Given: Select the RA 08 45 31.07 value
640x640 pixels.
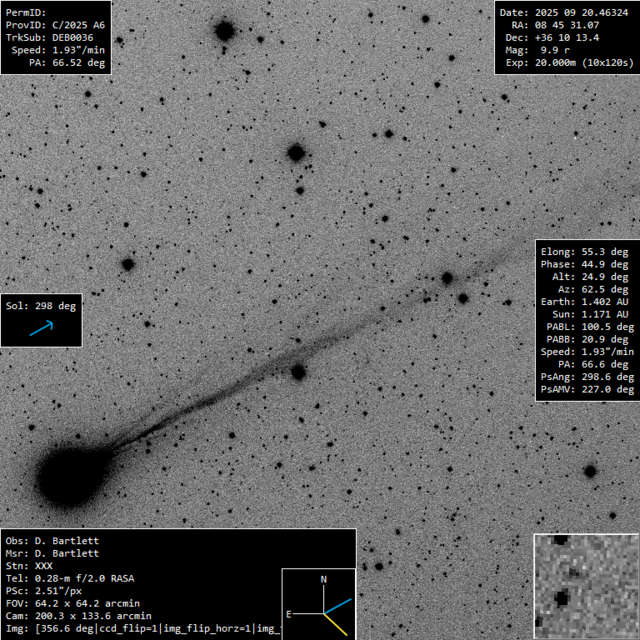Looking at the screenshot, I should pyautogui.click(x=565, y=23).
